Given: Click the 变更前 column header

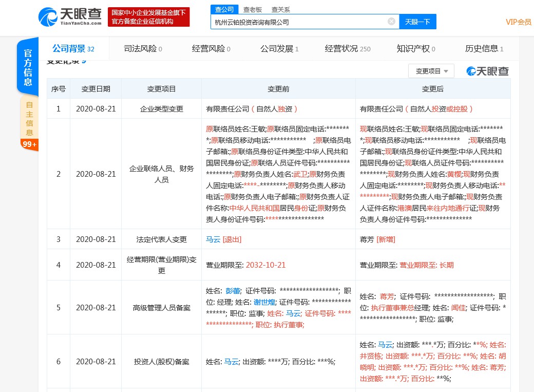Looking at the screenshot, I should pos(278,89).
